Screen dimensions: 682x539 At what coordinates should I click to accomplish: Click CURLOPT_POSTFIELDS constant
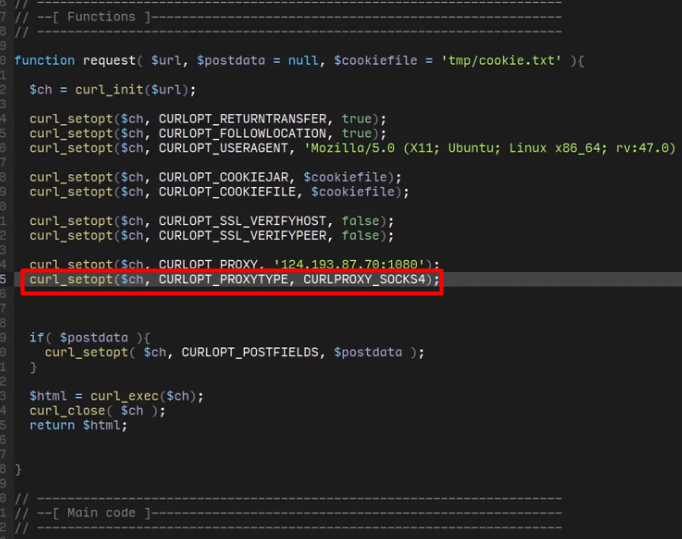pyautogui.click(x=250, y=352)
